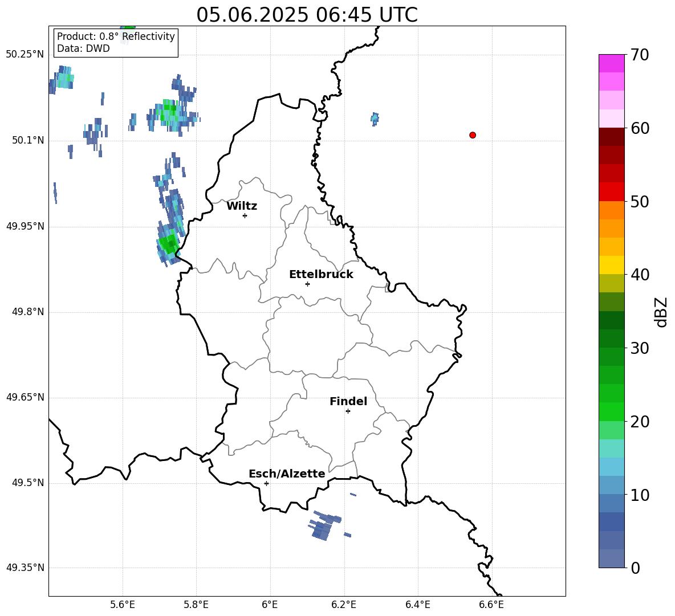Click the Esch/Alzette station cross marker

pos(266,483)
